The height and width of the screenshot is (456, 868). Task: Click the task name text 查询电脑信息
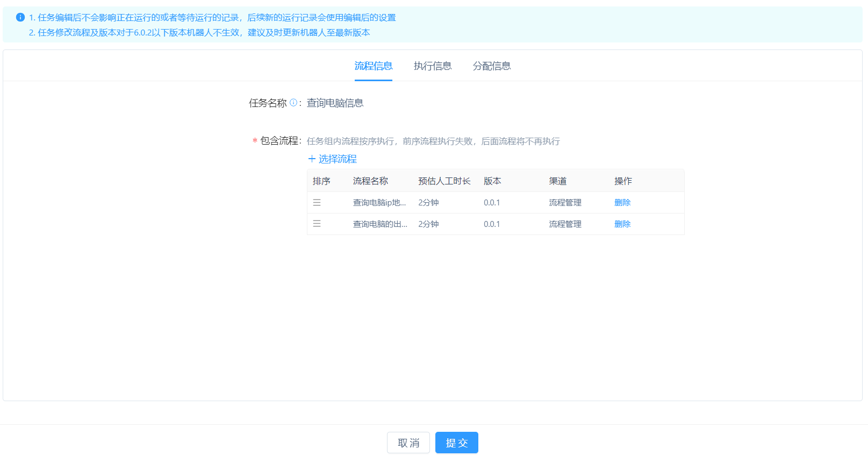(335, 103)
